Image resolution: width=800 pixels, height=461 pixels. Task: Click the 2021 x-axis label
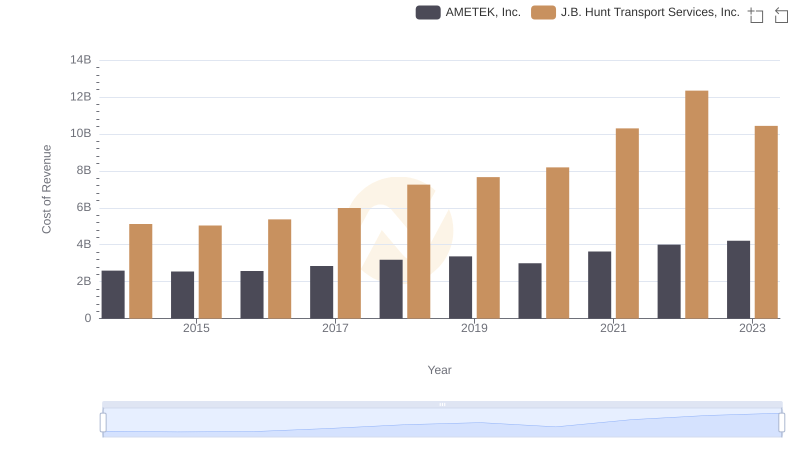(x=613, y=328)
